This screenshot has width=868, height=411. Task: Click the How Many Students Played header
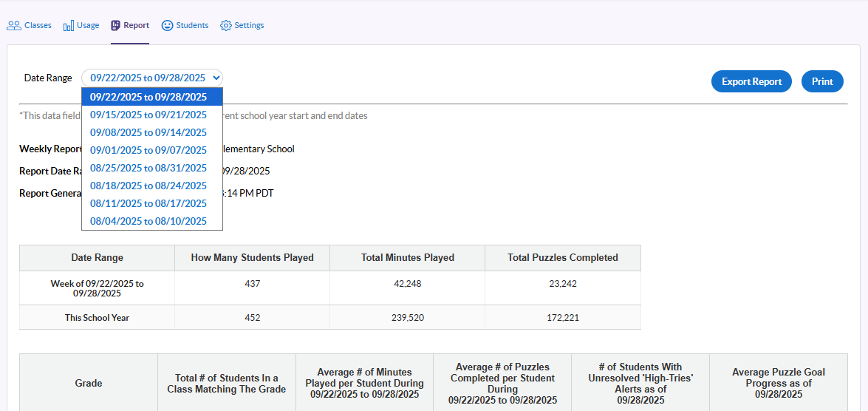pos(253,257)
